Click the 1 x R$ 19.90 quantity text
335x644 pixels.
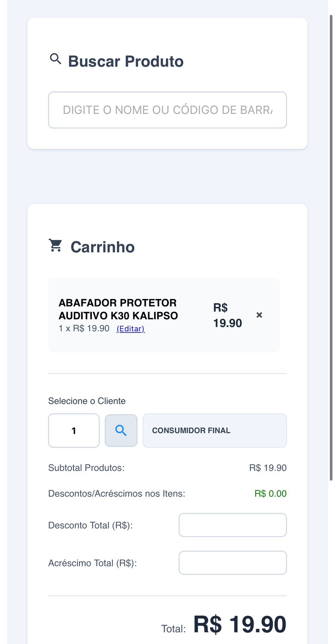click(84, 328)
